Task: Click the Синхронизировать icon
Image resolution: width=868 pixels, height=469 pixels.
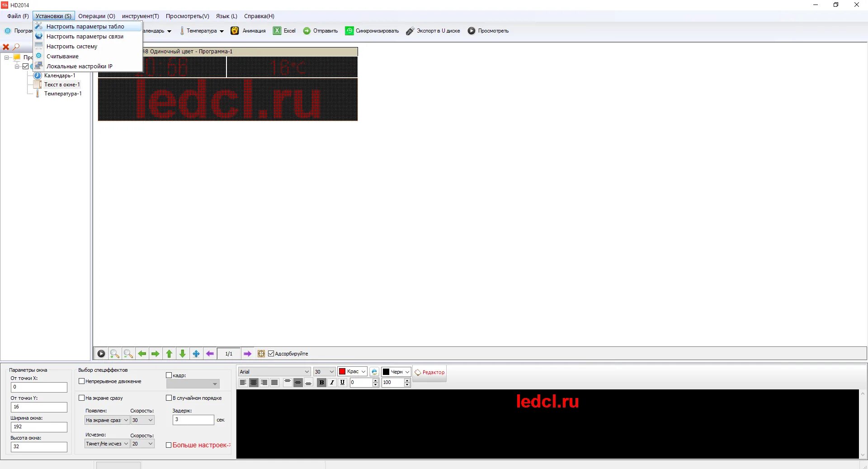Action: [x=349, y=31]
